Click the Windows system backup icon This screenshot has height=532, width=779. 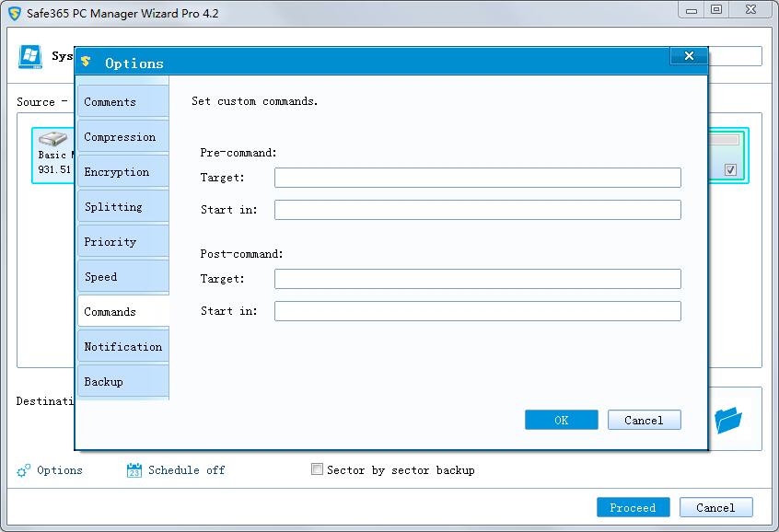30,56
